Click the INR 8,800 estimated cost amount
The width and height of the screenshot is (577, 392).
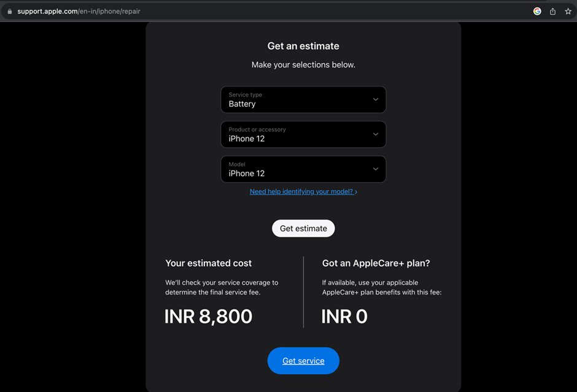tap(208, 317)
